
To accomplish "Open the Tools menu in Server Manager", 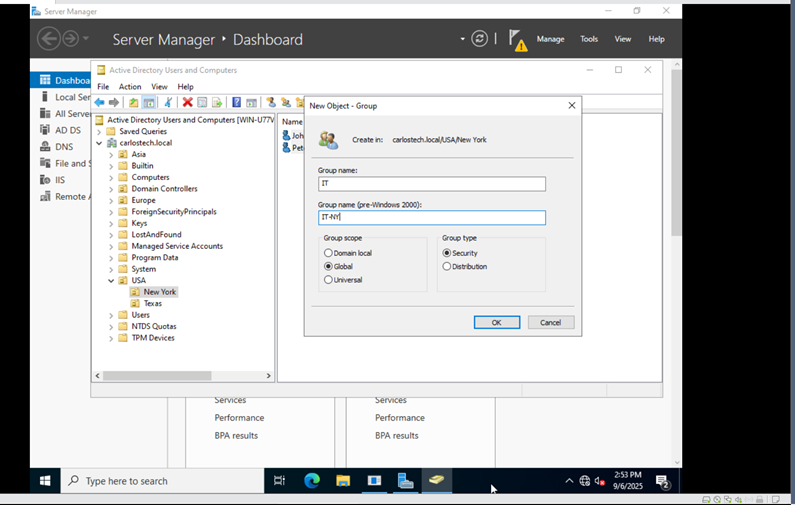I will coord(589,39).
